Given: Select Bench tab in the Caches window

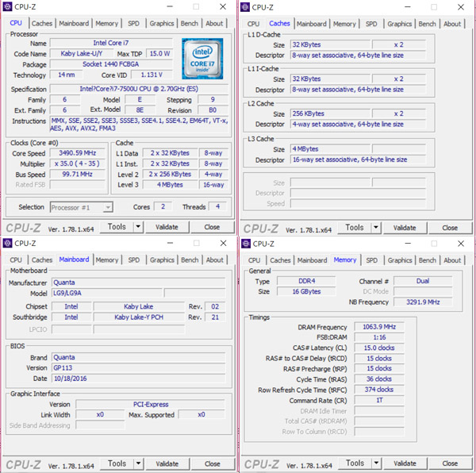Looking at the screenshot, I should pos(427,24).
